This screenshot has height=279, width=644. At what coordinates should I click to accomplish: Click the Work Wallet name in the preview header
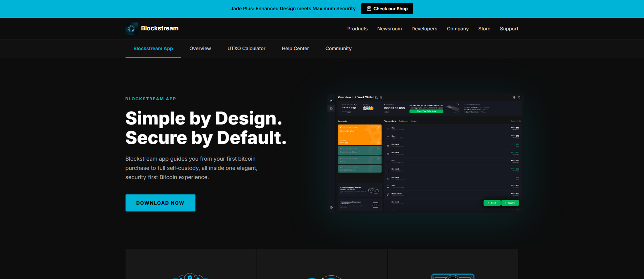click(x=365, y=98)
